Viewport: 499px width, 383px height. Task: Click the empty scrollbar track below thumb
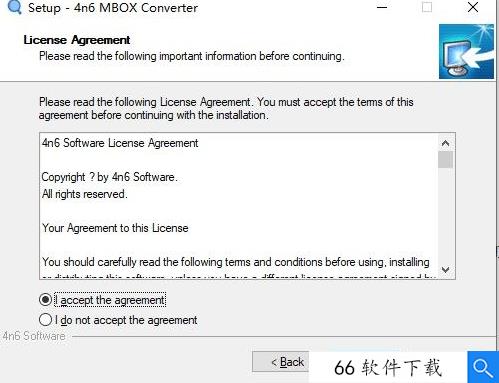click(x=445, y=215)
